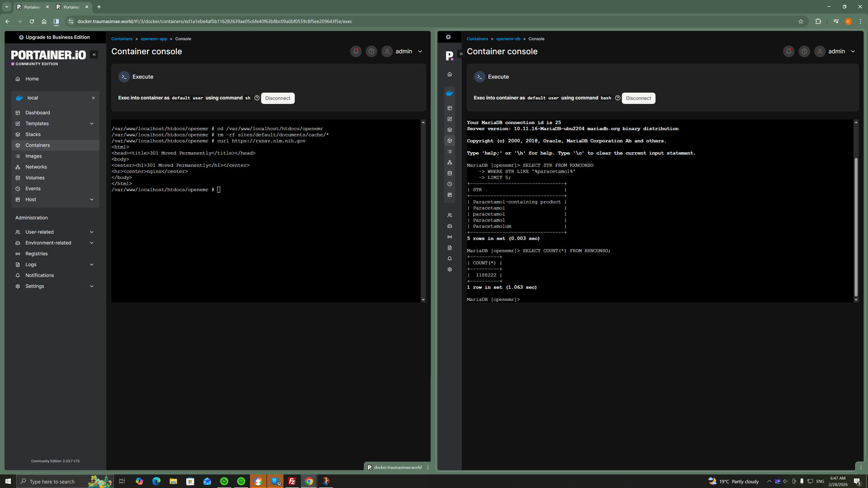
Task: Open notifications bell in openemr-app console header
Action: point(356,52)
